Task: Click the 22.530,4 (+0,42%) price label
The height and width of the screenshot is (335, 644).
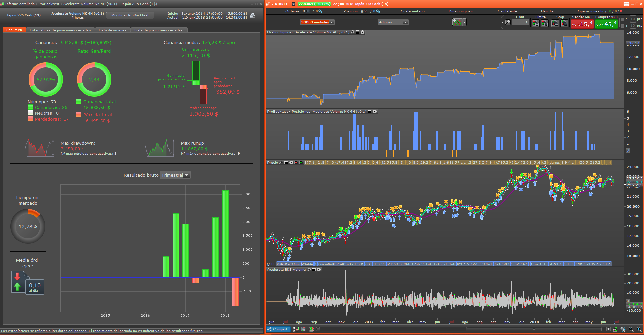Action: (314, 4)
